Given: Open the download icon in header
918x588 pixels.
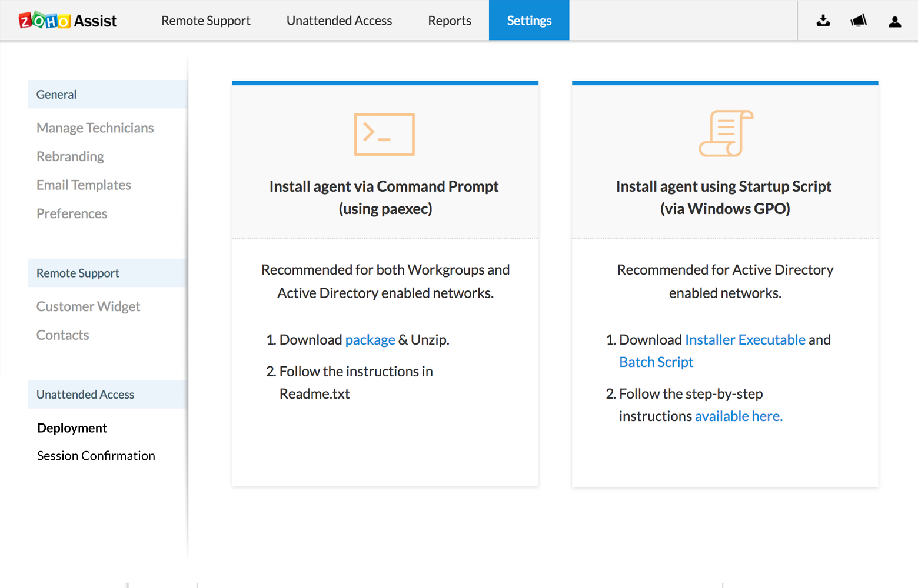Looking at the screenshot, I should coord(823,21).
